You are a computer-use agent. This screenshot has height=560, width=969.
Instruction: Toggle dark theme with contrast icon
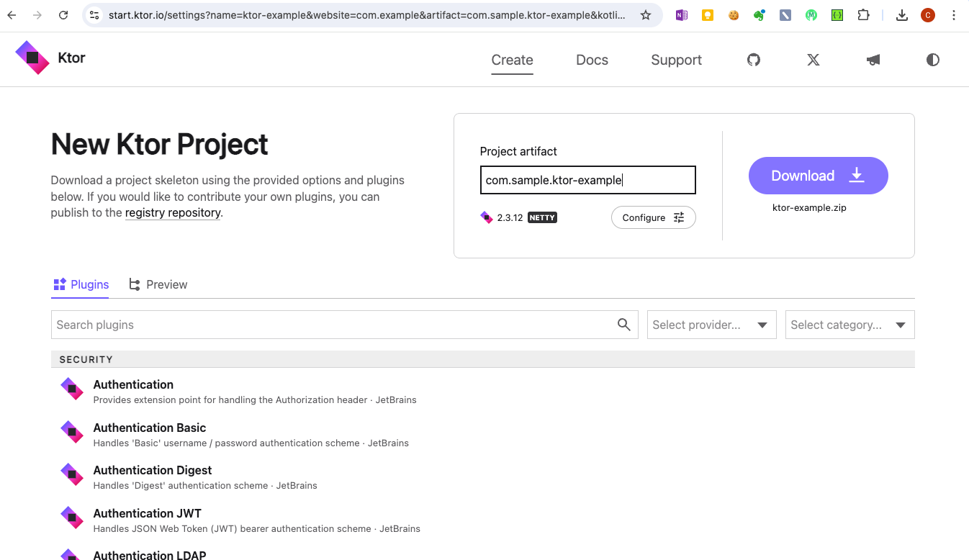click(x=933, y=60)
